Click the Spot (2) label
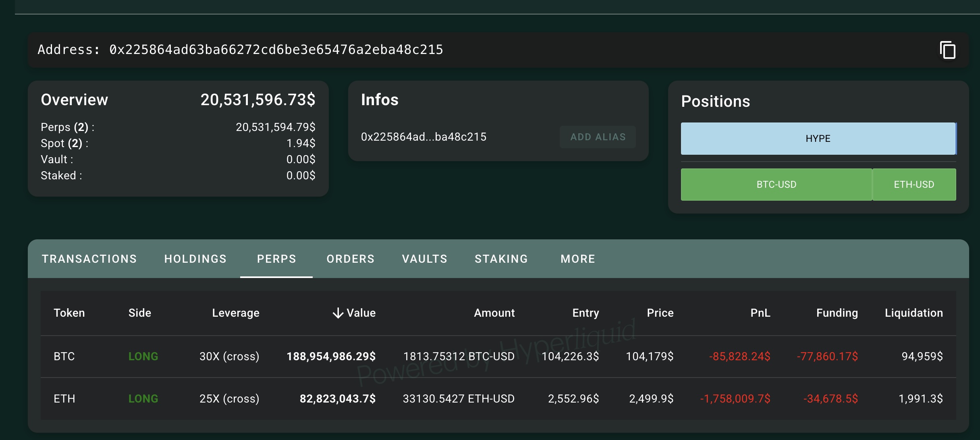 pos(64,143)
